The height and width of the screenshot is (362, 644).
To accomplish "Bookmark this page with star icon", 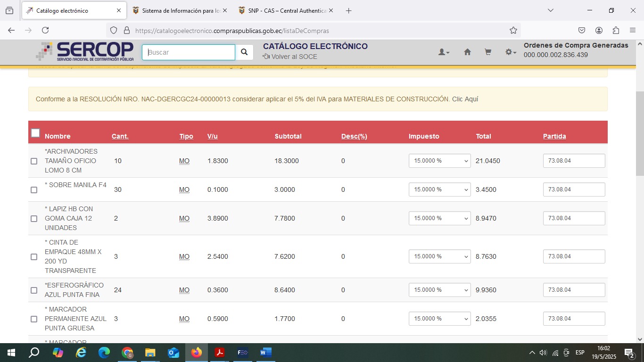I will 513,30.
